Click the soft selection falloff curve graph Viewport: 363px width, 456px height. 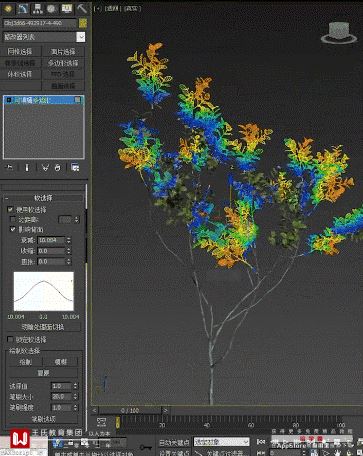click(x=44, y=291)
